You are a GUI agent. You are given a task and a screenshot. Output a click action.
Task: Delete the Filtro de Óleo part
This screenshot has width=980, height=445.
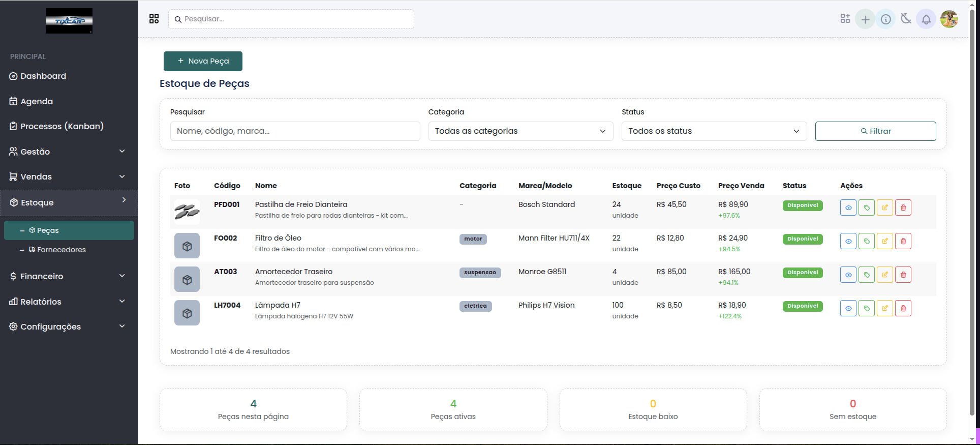903,241
